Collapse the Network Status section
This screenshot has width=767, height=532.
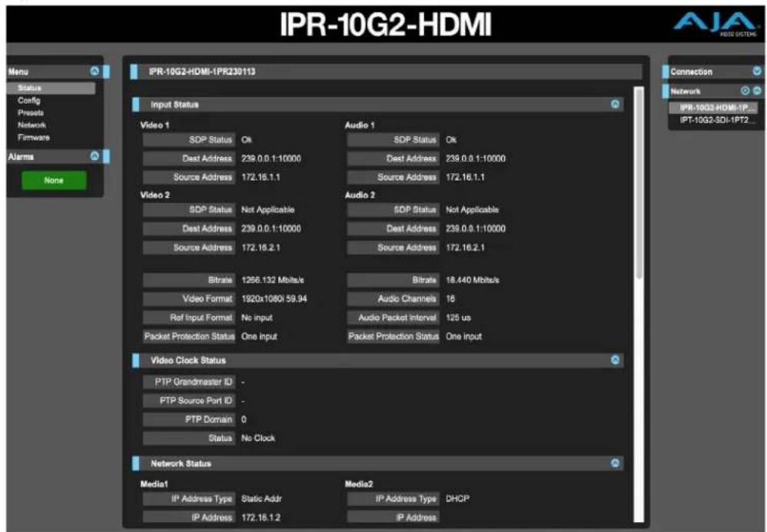[615, 463]
